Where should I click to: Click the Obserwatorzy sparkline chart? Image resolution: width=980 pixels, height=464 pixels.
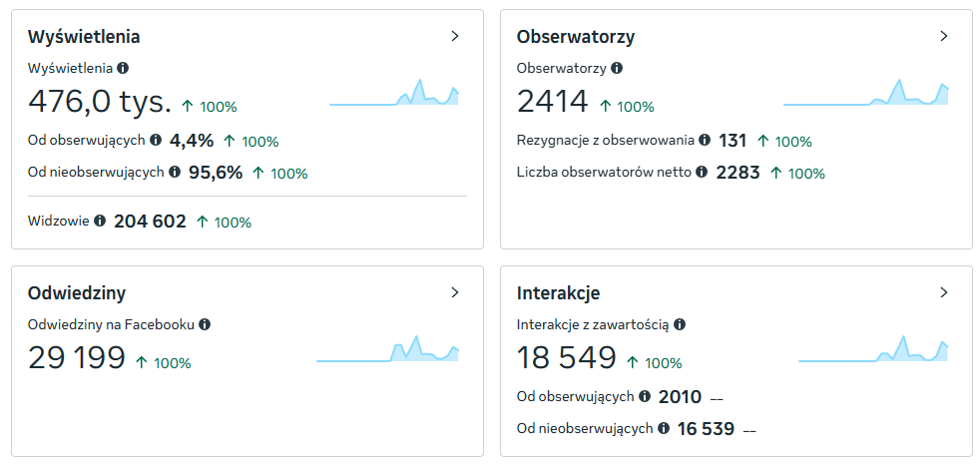(865, 92)
